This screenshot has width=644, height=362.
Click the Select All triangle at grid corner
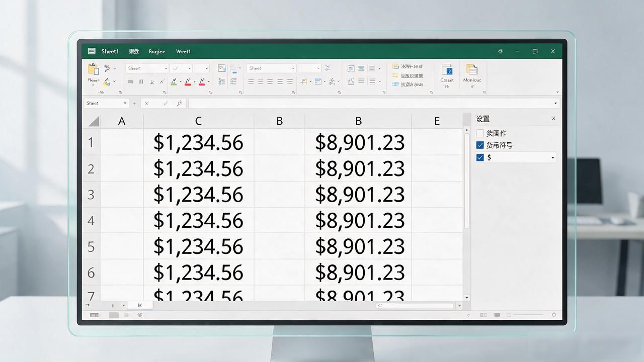94,121
